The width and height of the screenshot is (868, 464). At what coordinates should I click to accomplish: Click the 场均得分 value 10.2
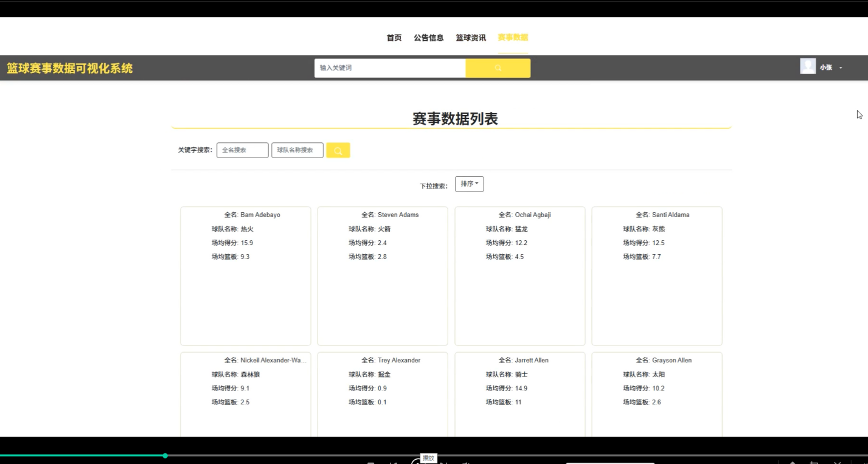click(x=658, y=389)
